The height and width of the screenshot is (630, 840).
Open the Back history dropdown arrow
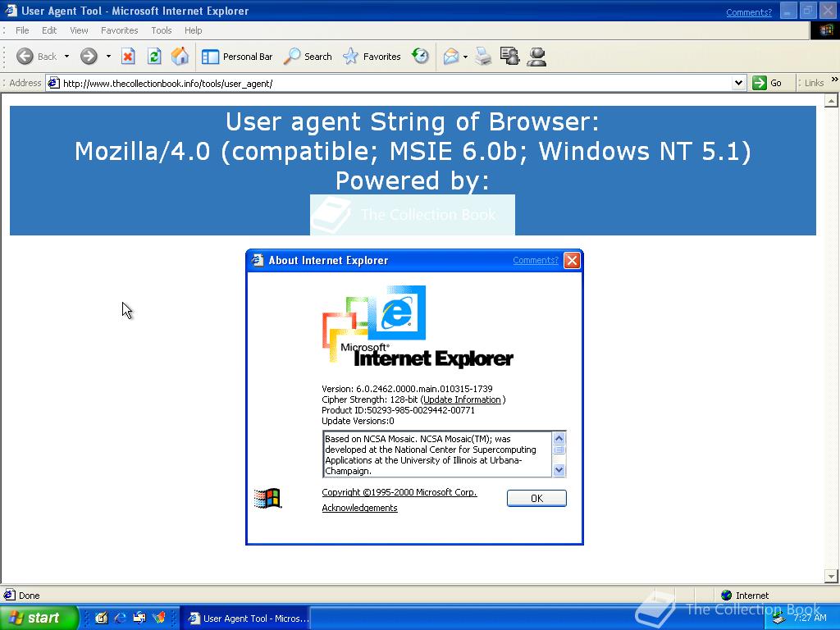66,57
